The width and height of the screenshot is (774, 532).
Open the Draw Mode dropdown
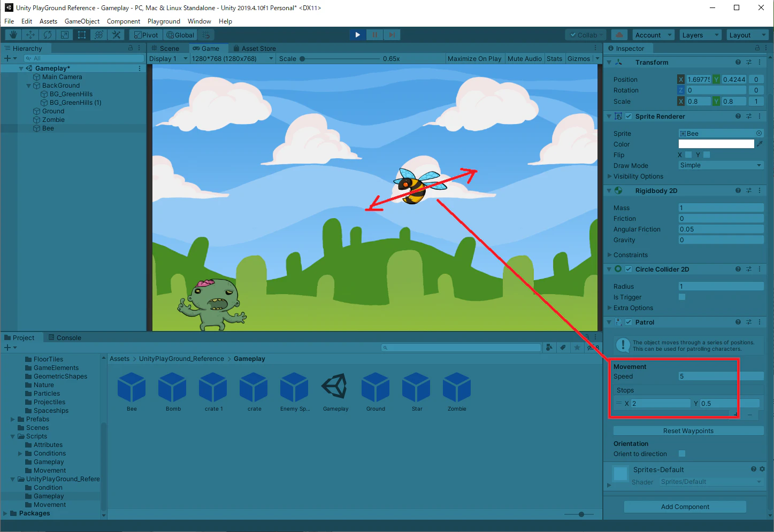pos(721,165)
